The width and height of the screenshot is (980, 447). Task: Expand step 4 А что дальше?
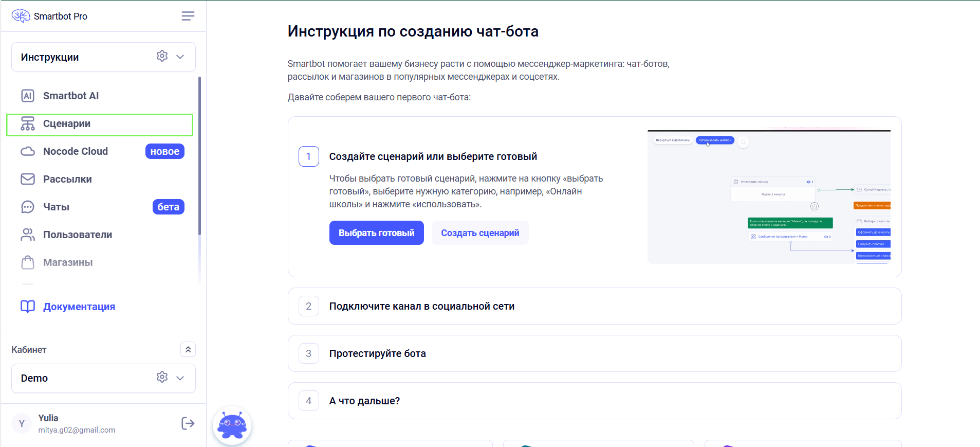click(x=364, y=401)
